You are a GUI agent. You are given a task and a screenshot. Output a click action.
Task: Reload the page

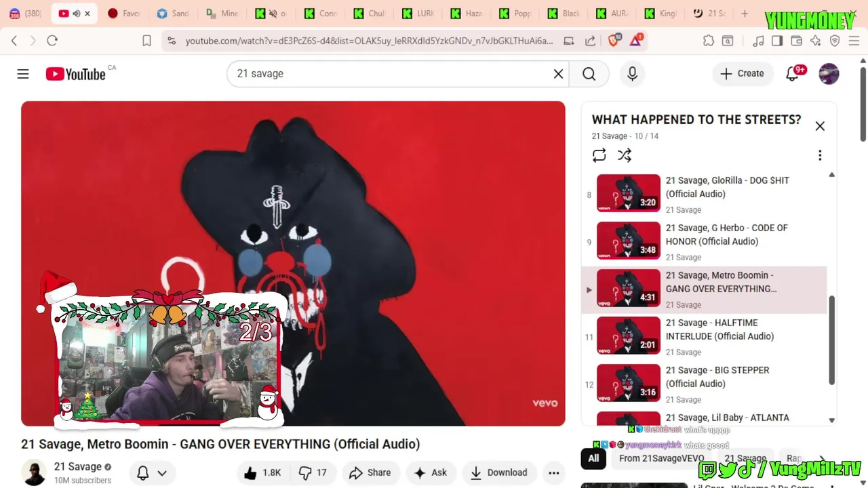(x=52, y=41)
